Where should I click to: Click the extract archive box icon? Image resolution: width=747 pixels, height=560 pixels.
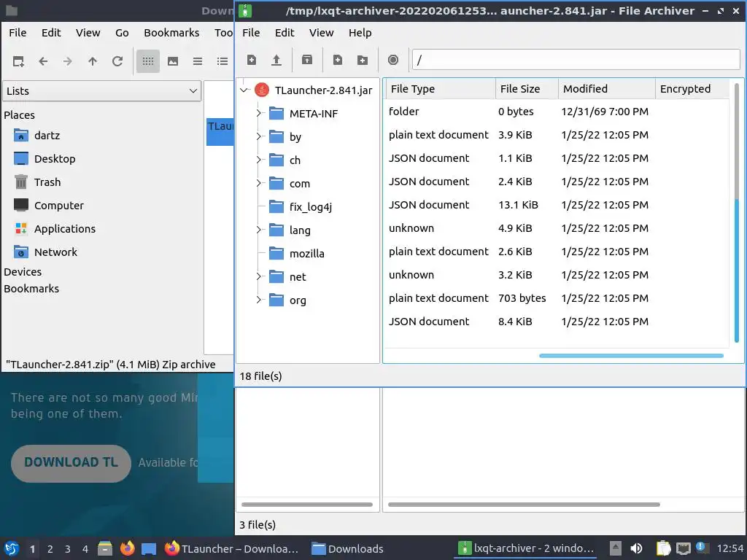307,60
